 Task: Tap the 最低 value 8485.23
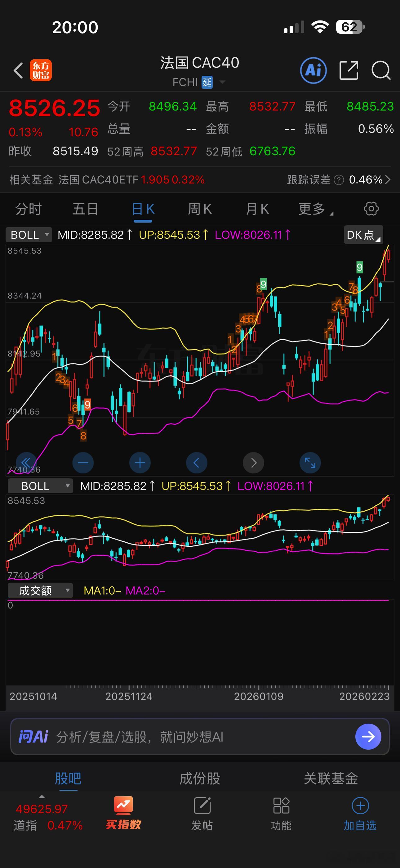pyautogui.click(x=370, y=106)
